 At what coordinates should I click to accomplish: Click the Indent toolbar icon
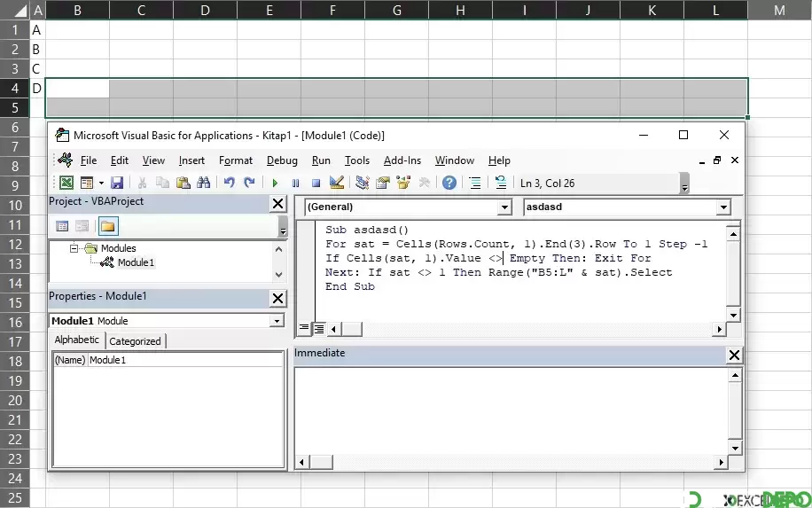click(x=475, y=183)
